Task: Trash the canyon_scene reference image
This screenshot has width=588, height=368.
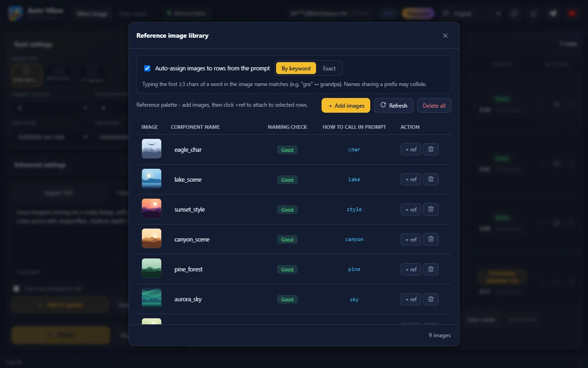Action: (431, 239)
